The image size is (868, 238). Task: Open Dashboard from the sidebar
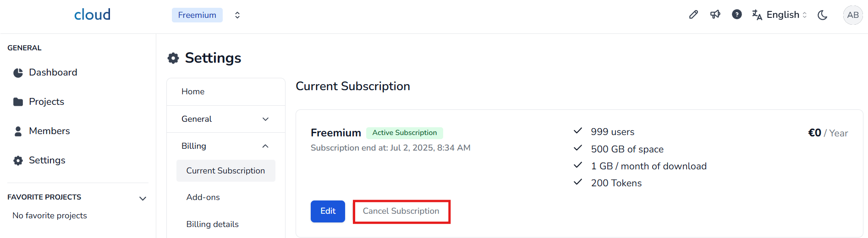point(53,72)
